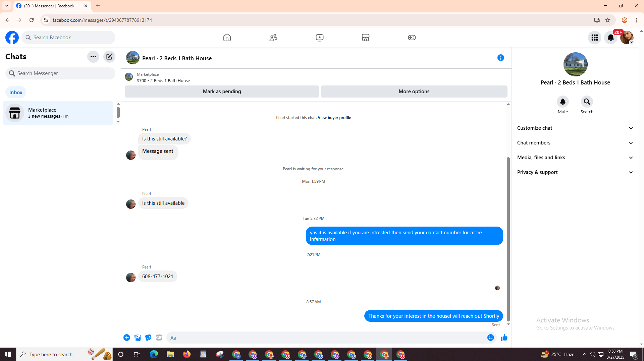Open the volume control in system tray
The height and width of the screenshot is (361, 644).
point(593,354)
